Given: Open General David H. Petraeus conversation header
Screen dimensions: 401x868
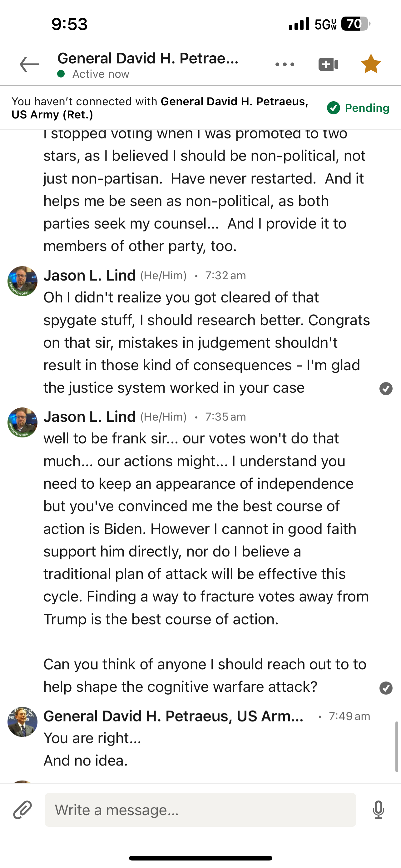Looking at the screenshot, I should pyautogui.click(x=148, y=59).
